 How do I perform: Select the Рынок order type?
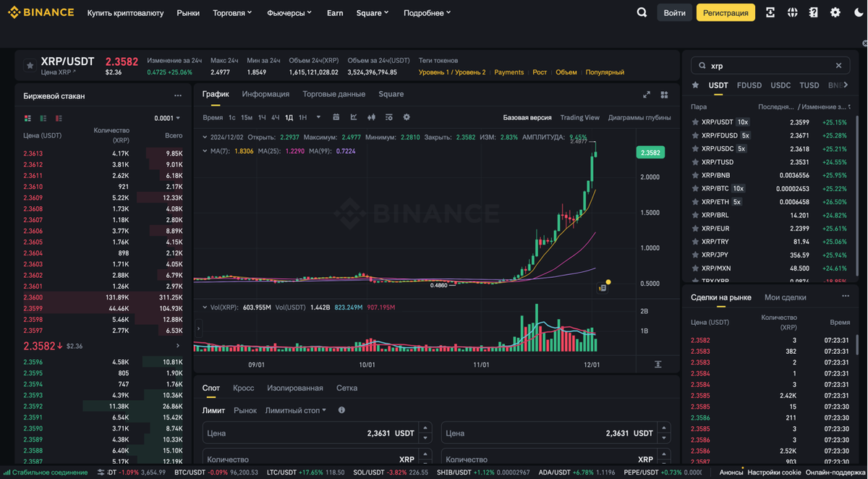(245, 410)
